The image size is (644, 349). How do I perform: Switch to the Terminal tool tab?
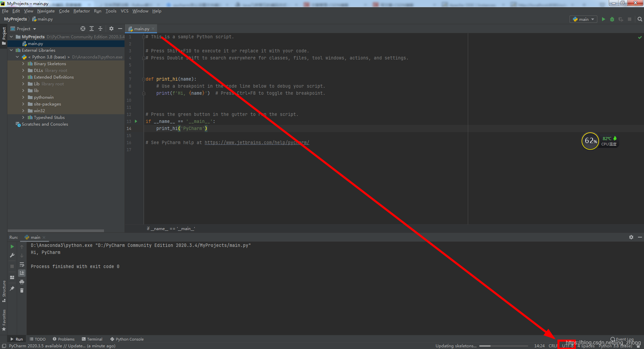pos(92,339)
